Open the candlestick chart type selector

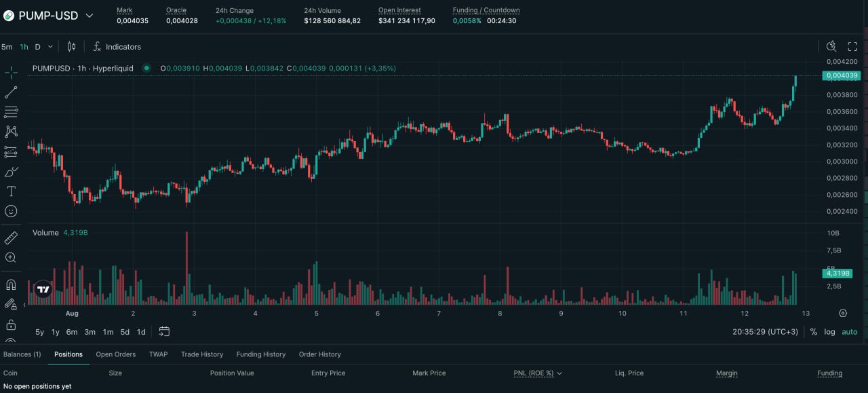(x=71, y=47)
